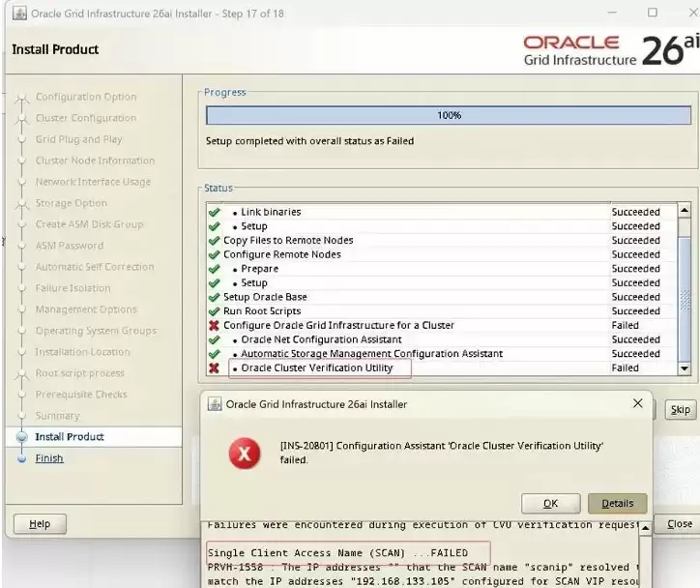Click the green check beside Run Root Scripts
The image size is (700, 588).
click(x=215, y=311)
